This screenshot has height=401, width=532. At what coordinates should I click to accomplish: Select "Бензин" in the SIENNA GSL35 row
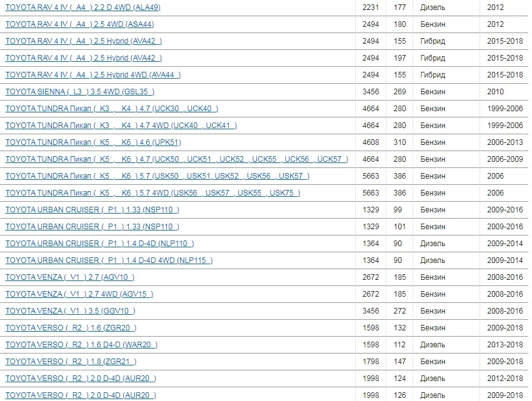433,92
